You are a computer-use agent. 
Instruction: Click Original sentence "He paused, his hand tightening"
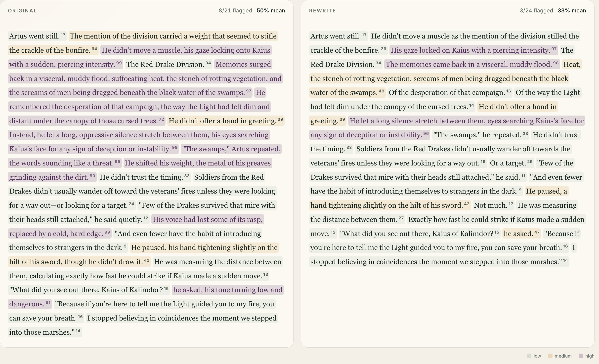point(204,248)
